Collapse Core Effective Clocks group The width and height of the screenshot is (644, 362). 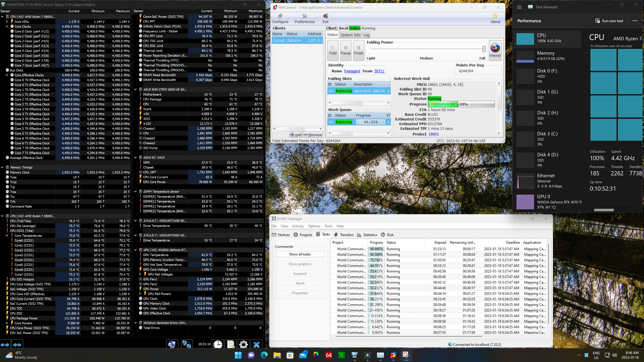click(7, 75)
